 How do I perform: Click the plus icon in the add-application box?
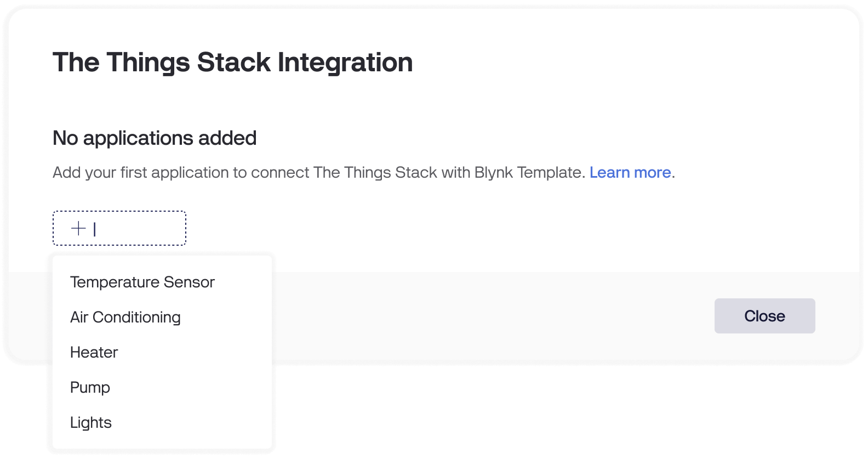click(78, 228)
